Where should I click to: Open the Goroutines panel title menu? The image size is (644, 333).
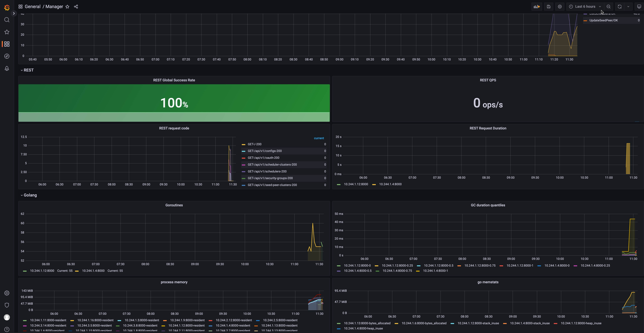coord(174,205)
